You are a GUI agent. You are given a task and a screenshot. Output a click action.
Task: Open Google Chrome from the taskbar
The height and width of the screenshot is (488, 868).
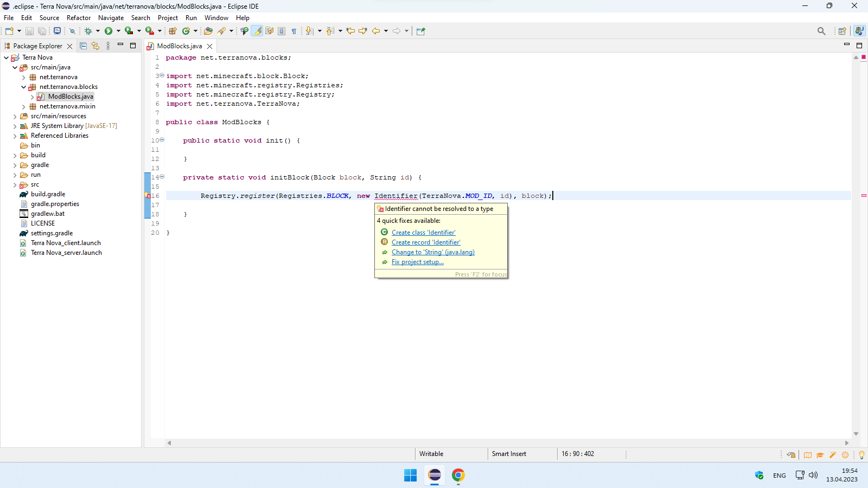point(458,476)
